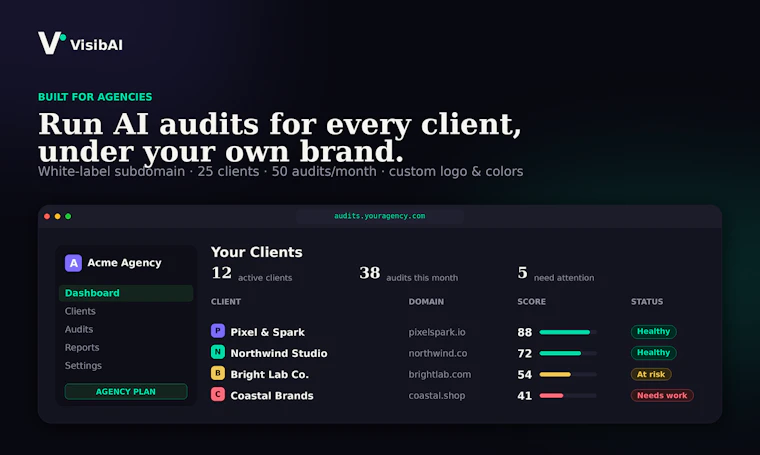Open the Dashboard sidebar item

[126, 293]
